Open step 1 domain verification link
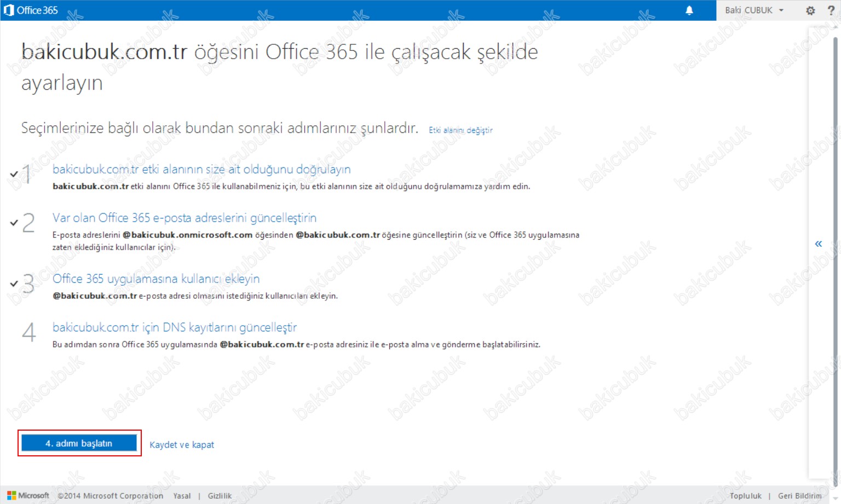Screen dimensions: 841x504 201,169
